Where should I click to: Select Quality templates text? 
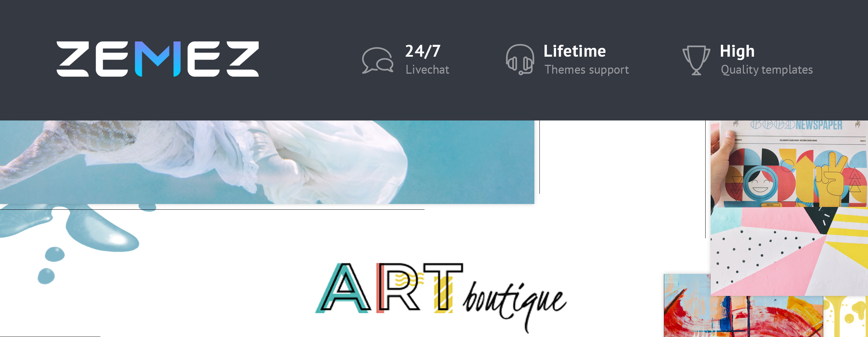(x=767, y=70)
